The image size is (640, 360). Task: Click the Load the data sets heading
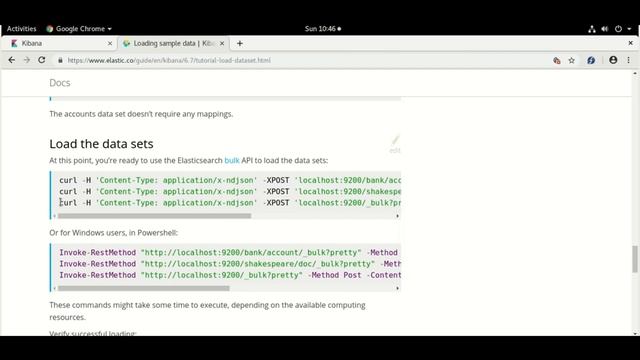(101, 144)
